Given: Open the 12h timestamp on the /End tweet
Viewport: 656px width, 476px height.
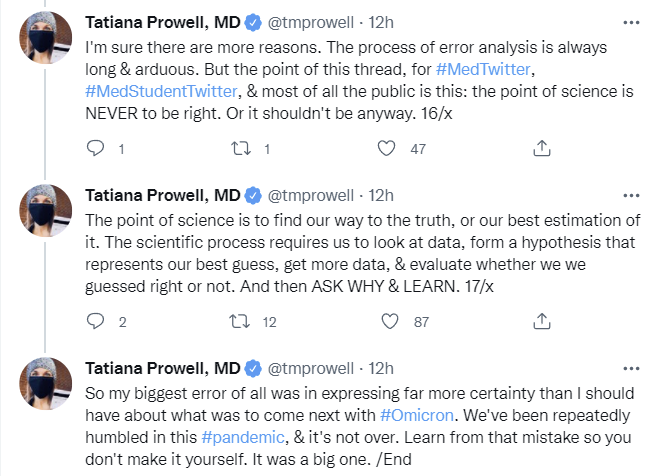Looking at the screenshot, I should coord(382,367).
